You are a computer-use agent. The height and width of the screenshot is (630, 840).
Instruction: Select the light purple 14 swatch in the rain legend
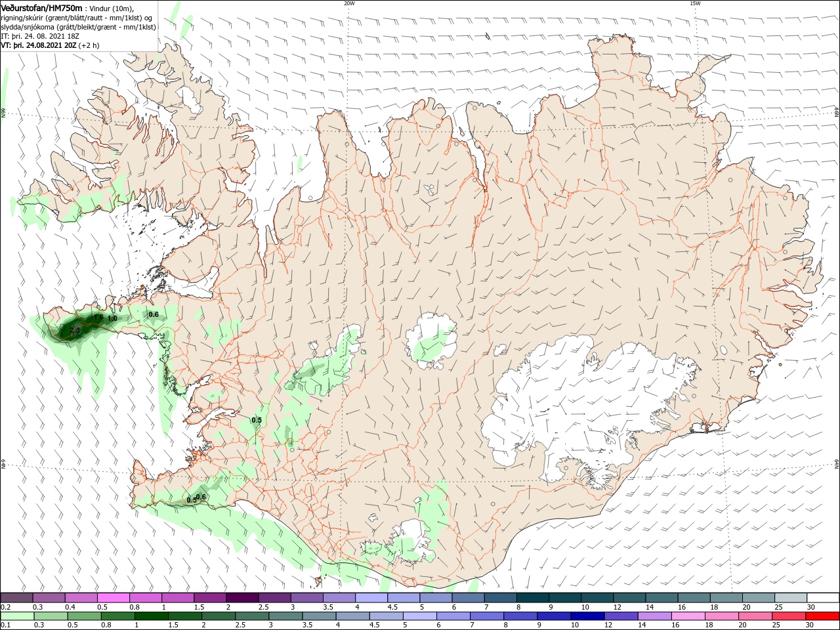[x=655, y=616]
